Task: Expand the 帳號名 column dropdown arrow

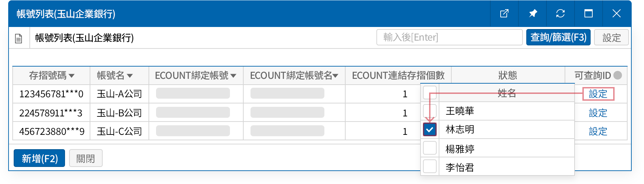Action: point(130,75)
